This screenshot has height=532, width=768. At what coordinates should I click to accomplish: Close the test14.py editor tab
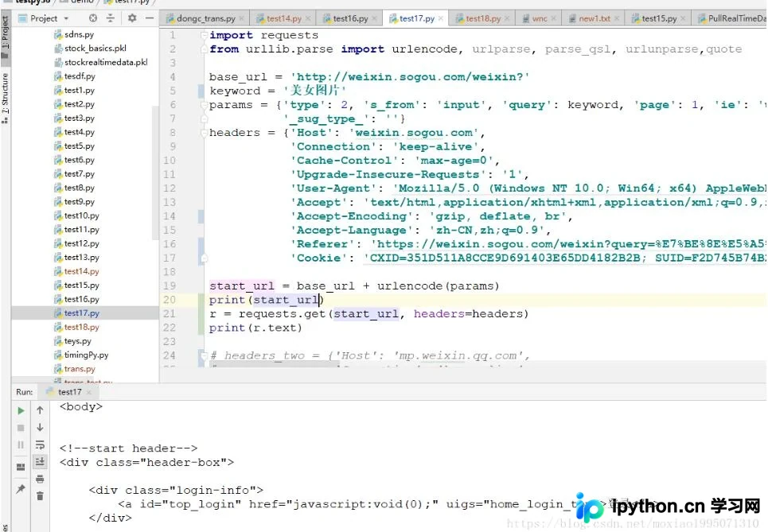coord(308,18)
